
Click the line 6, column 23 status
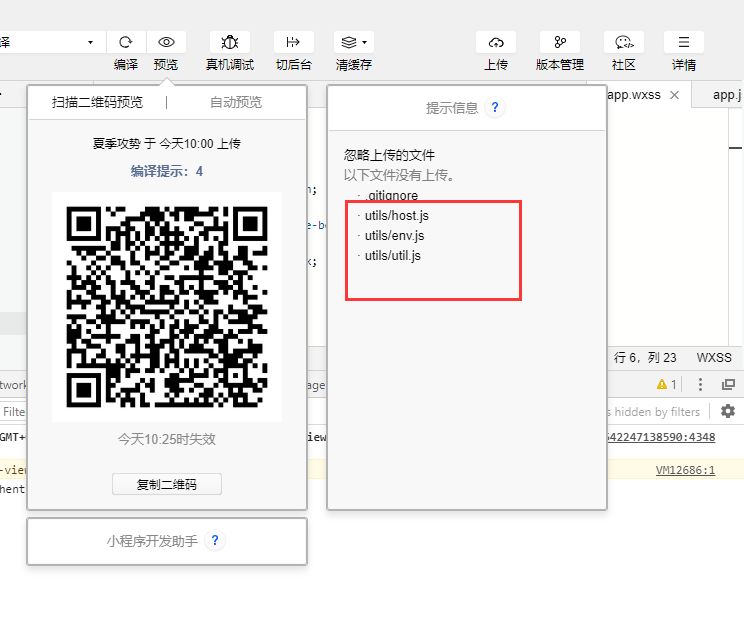[x=645, y=358]
